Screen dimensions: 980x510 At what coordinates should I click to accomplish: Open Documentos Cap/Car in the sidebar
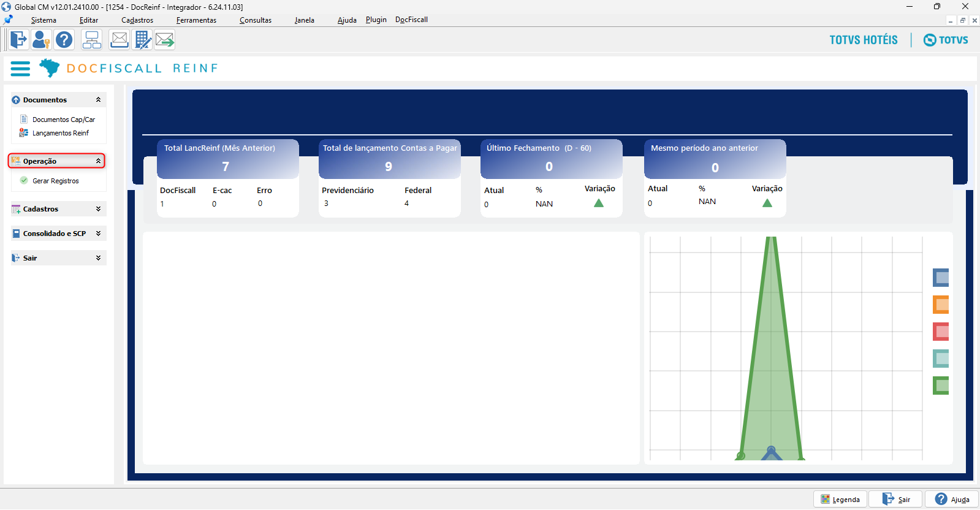[x=63, y=120]
